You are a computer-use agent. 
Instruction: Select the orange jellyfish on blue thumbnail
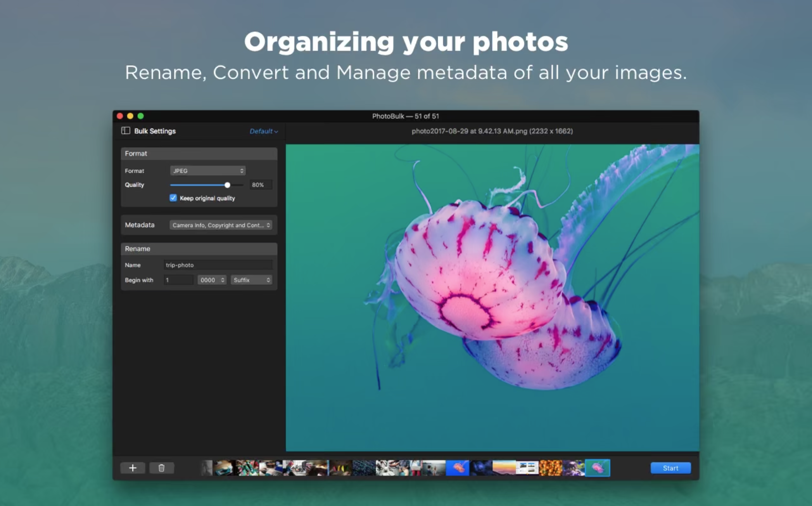tap(458, 468)
